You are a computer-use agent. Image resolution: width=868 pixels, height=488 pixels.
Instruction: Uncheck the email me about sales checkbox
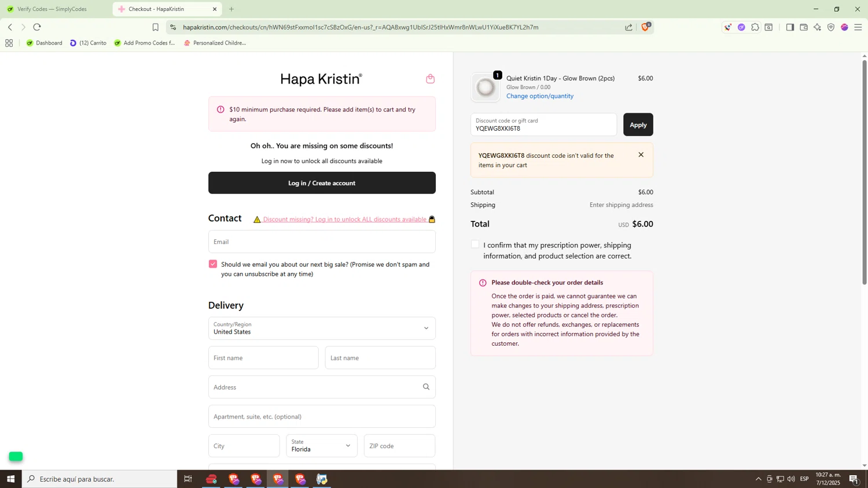(213, 264)
